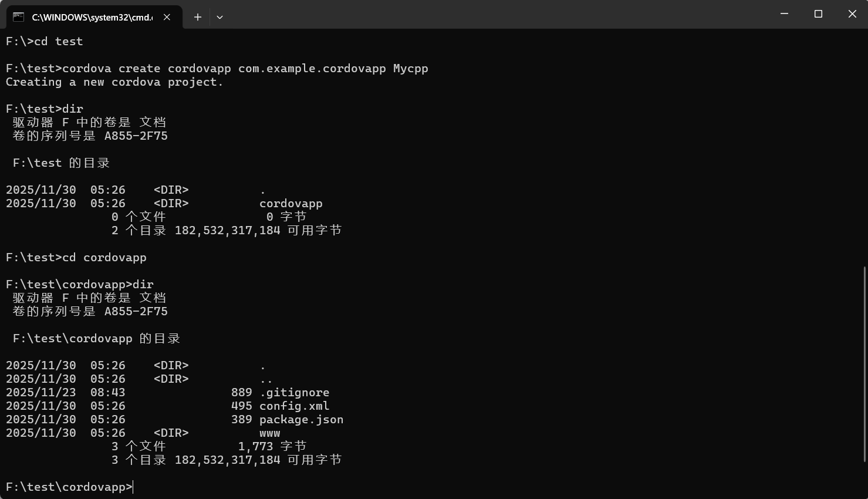Viewport: 868px width, 499px height.
Task: Open the tab profile dropdown menu
Action: point(219,17)
